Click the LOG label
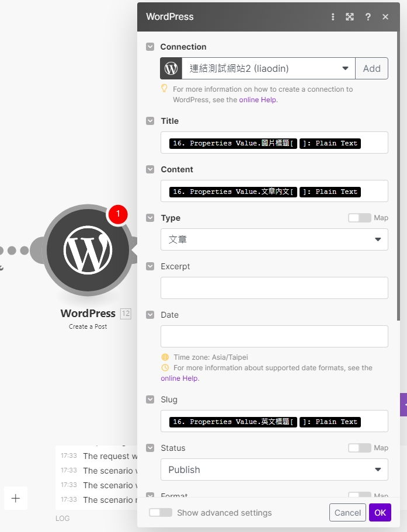 pos(62,518)
